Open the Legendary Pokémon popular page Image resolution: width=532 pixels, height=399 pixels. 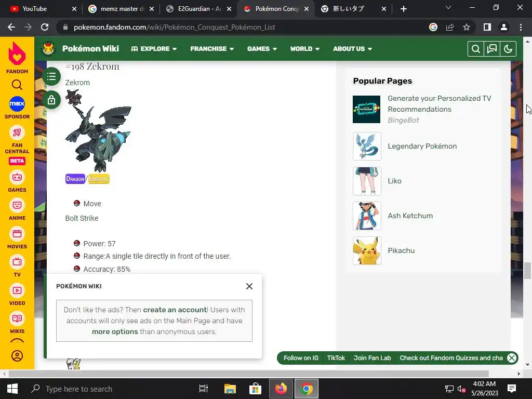click(422, 146)
